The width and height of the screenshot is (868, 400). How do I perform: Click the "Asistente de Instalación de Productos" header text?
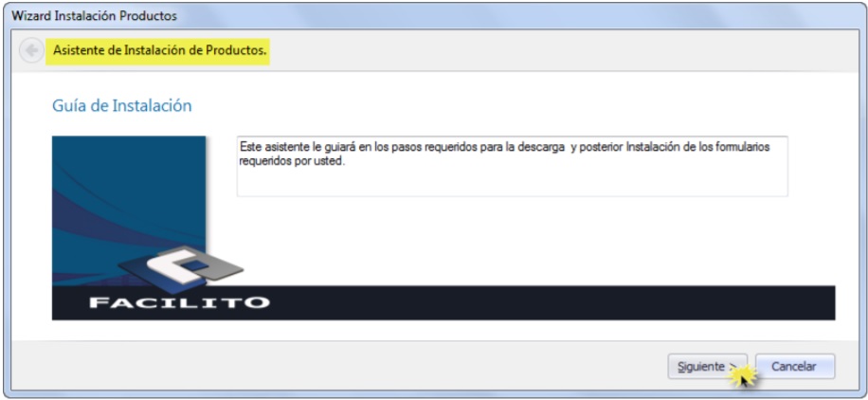pyautogui.click(x=159, y=49)
